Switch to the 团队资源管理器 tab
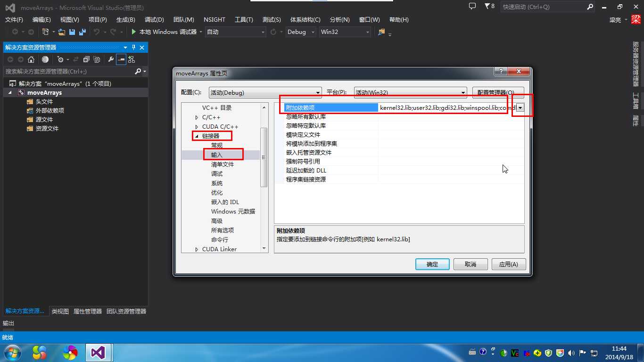 point(126,312)
